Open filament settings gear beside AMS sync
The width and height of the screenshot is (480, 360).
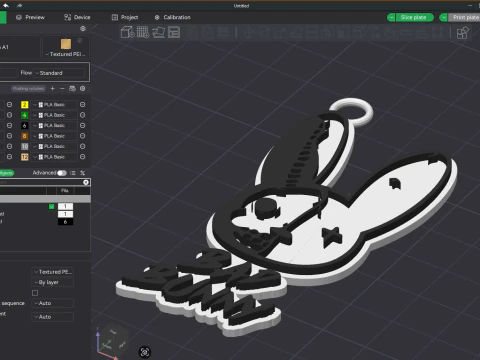click(x=83, y=89)
